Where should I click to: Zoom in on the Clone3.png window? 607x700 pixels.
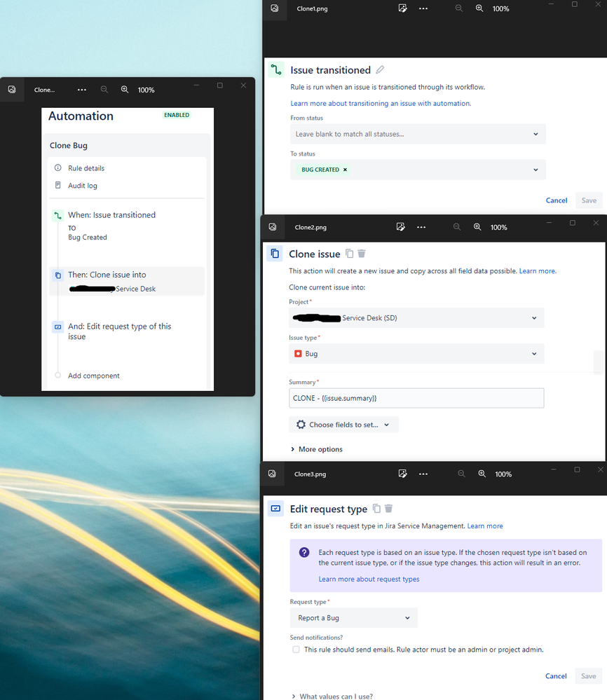[482, 474]
